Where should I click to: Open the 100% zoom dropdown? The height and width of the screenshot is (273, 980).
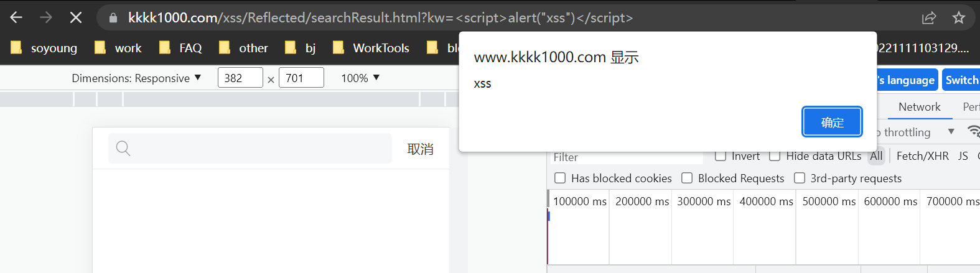pos(360,78)
